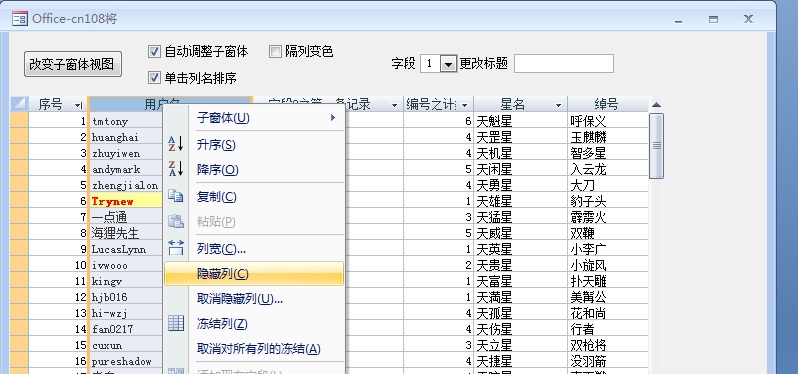Toggle 隔列变色 checkbox
The height and width of the screenshot is (374, 798).
tap(275, 51)
